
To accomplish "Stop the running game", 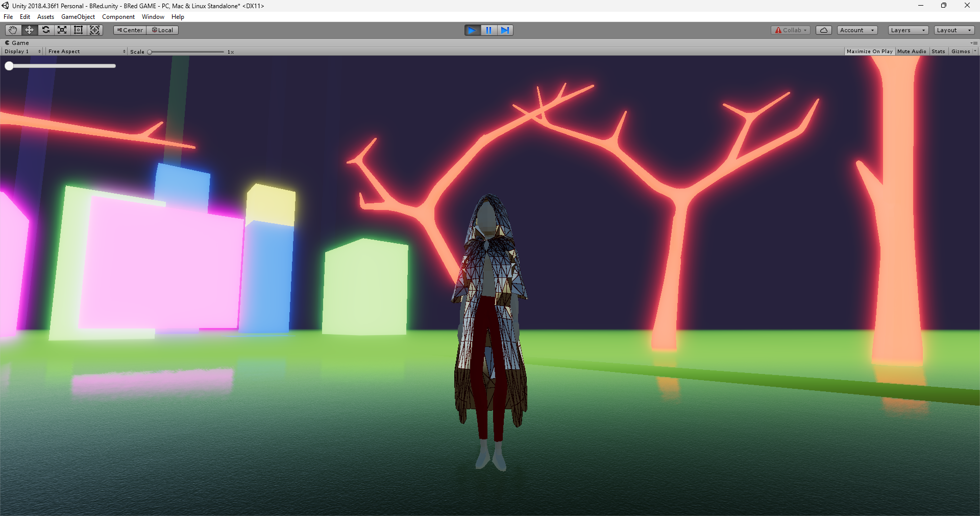I will click(x=472, y=30).
